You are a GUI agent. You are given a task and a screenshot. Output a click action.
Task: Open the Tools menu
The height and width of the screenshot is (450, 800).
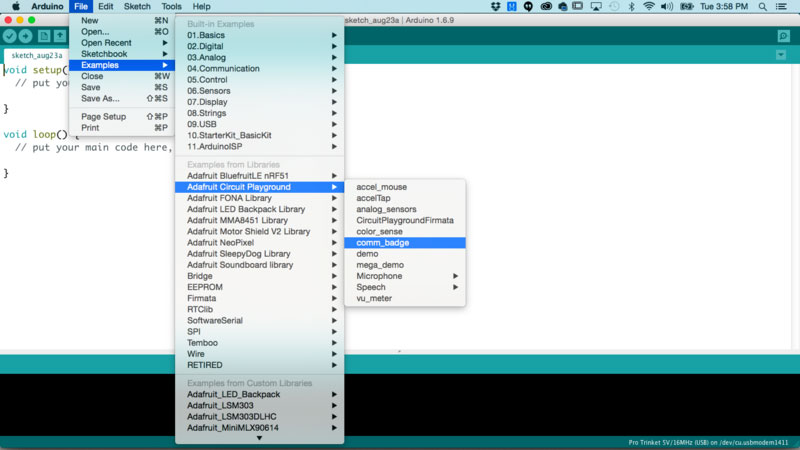click(x=171, y=6)
